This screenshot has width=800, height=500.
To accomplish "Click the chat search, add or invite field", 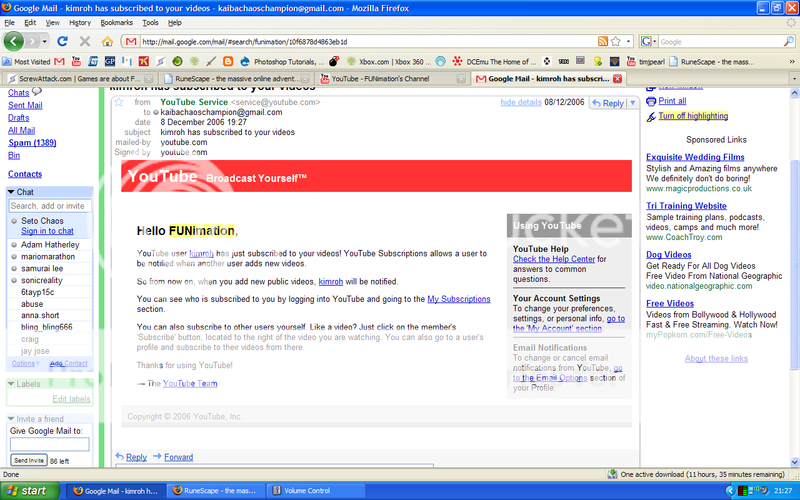I will coord(49,206).
